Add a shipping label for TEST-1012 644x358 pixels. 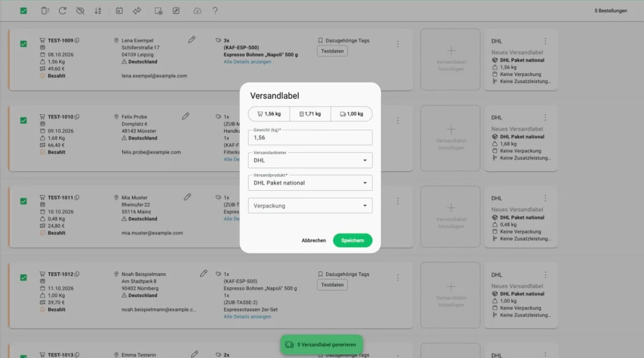451,295
